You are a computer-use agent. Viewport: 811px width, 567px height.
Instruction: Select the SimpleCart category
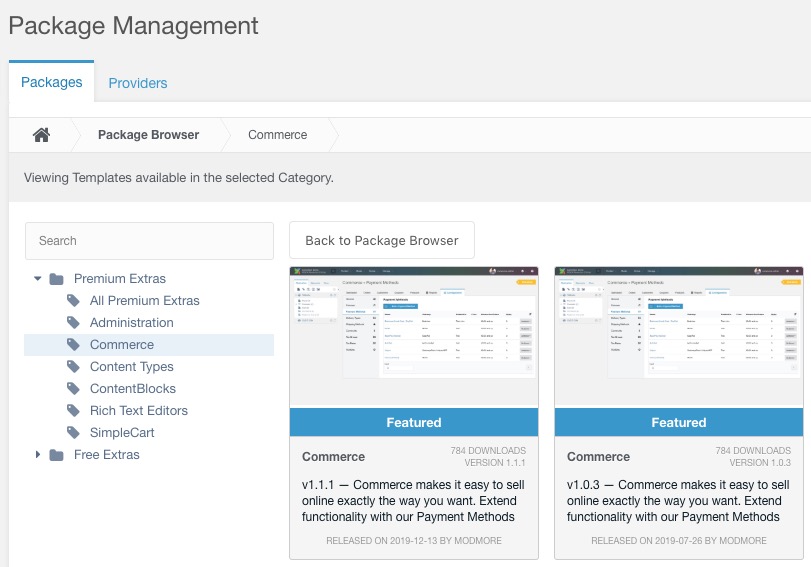point(122,432)
